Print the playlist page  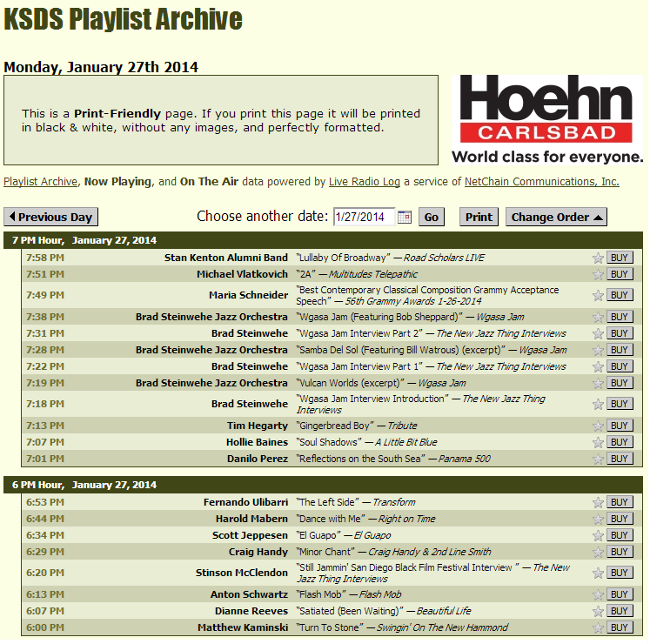point(480,218)
